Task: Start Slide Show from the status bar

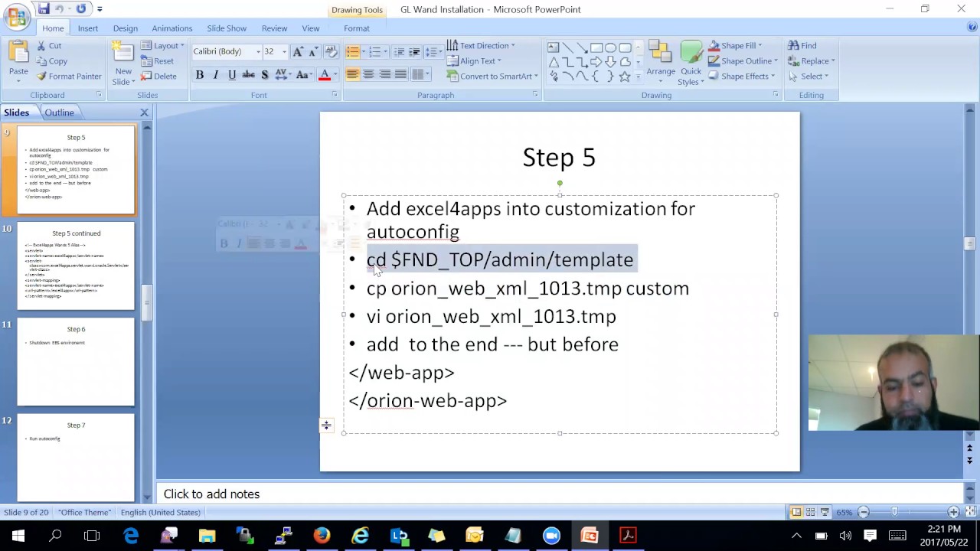Action: tap(825, 512)
